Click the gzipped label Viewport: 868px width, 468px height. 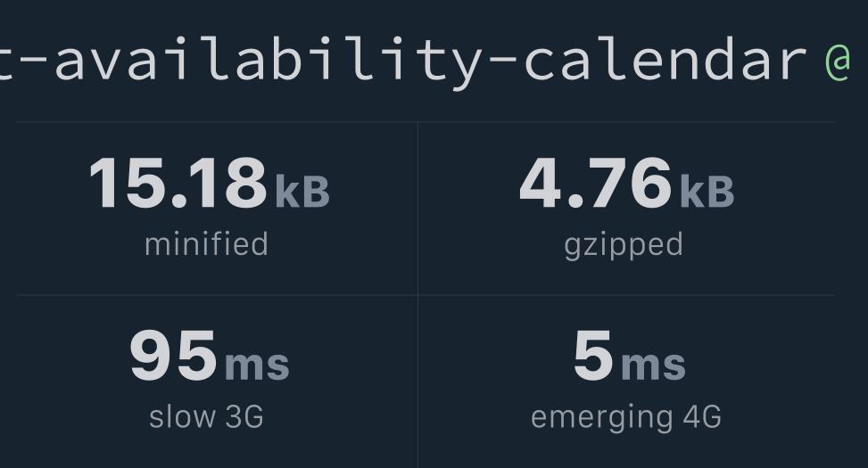(x=624, y=246)
